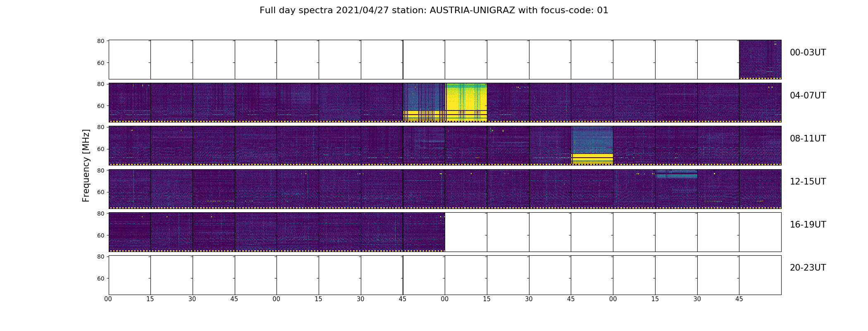Viewport: 868px width, 331px height.
Task: Click the 60 tick label of the 04-07UT row
Action: [x=100, y=106]
